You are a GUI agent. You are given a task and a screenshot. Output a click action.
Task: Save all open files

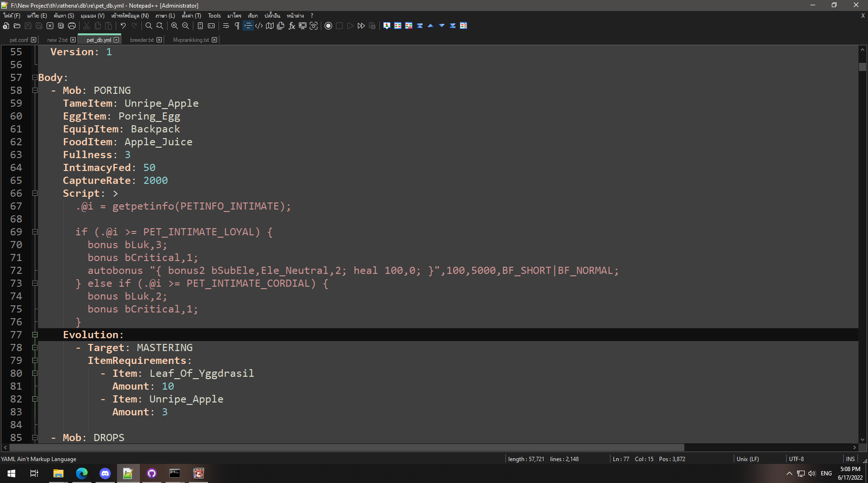(39, 26)
